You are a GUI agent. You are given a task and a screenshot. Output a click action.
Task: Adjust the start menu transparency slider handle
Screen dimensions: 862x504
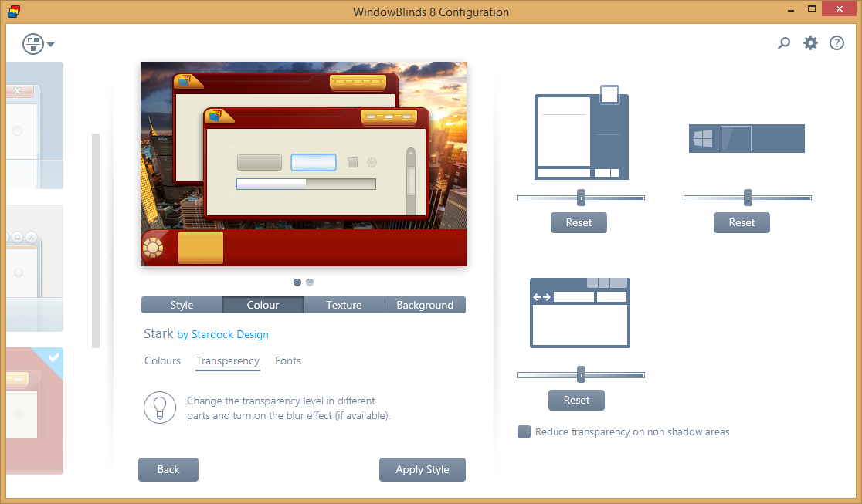click(x=581, y=198)
